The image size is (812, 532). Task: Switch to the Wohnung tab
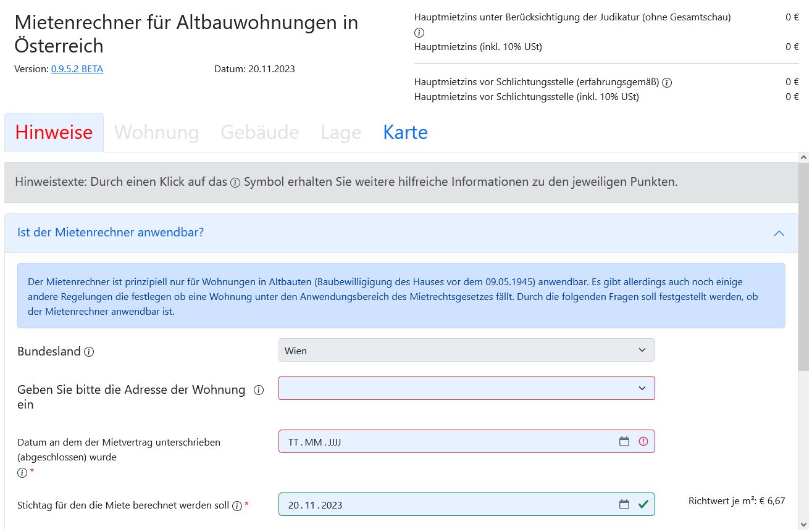[x=156, y=132]
